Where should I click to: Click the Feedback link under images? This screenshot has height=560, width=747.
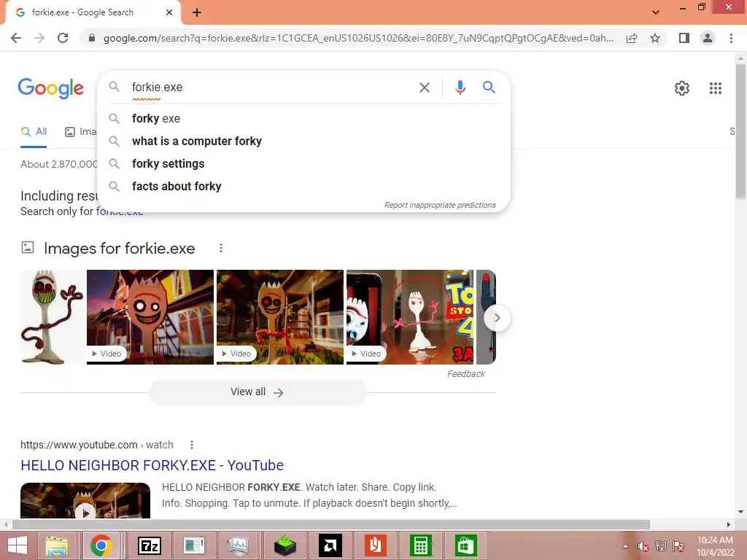click(466, 374)
